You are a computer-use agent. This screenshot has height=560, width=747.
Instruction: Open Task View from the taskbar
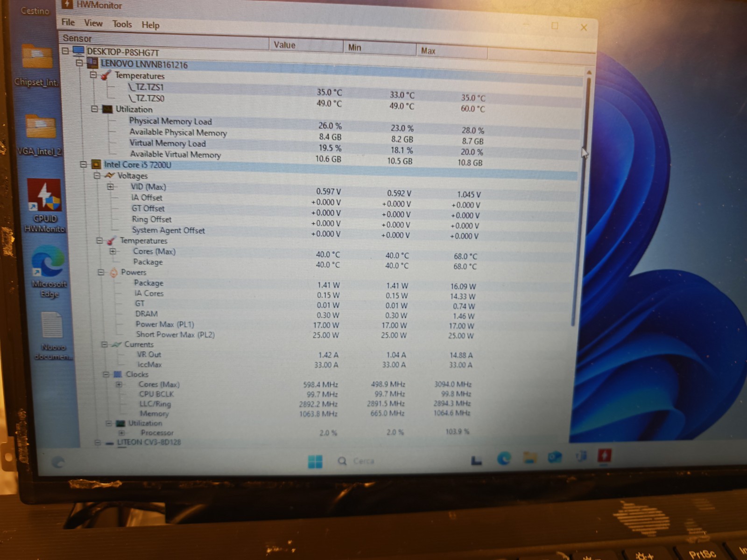pyautogui.click(x=476, y=461)
